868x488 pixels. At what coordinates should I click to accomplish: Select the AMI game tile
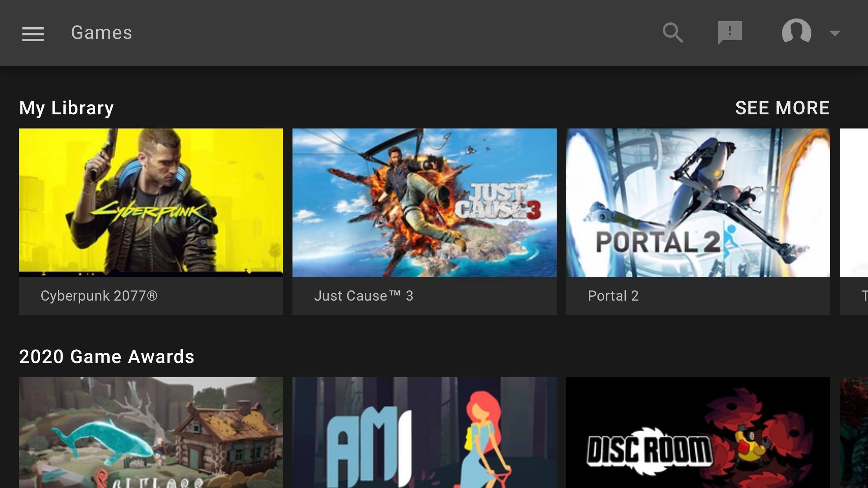pyautogui.click(x=425, y=432)
